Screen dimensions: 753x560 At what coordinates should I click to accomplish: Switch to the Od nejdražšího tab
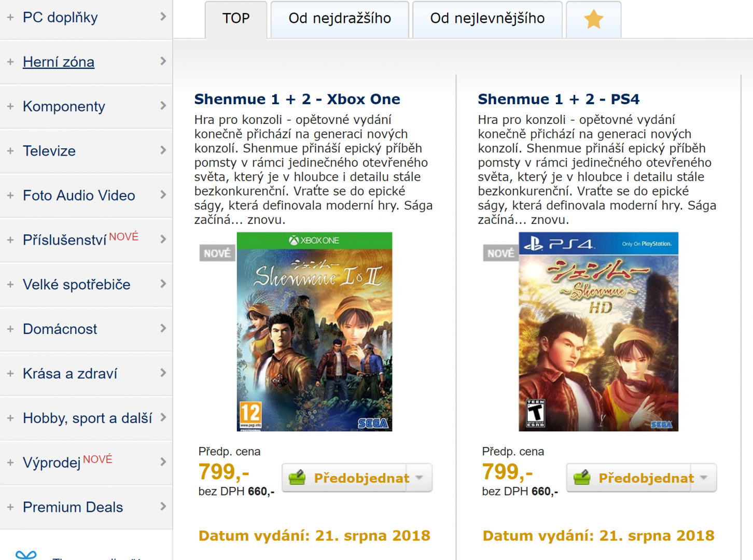pos(340,19)
